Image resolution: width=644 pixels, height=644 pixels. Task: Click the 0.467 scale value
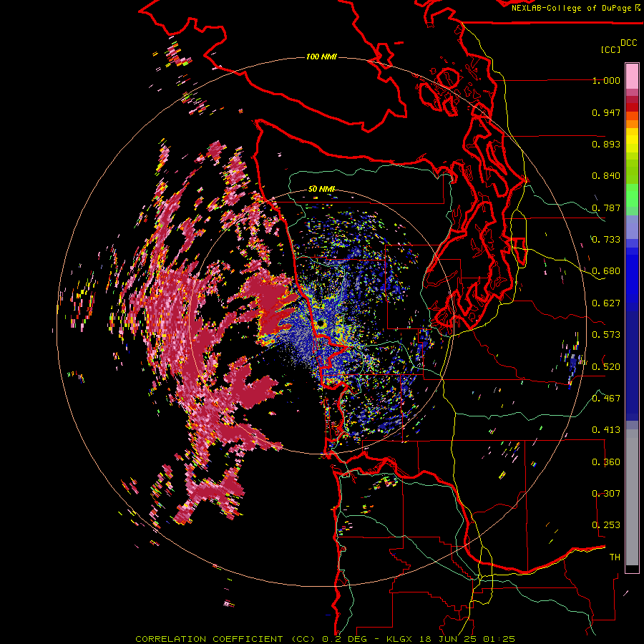(x=606, y=399)
